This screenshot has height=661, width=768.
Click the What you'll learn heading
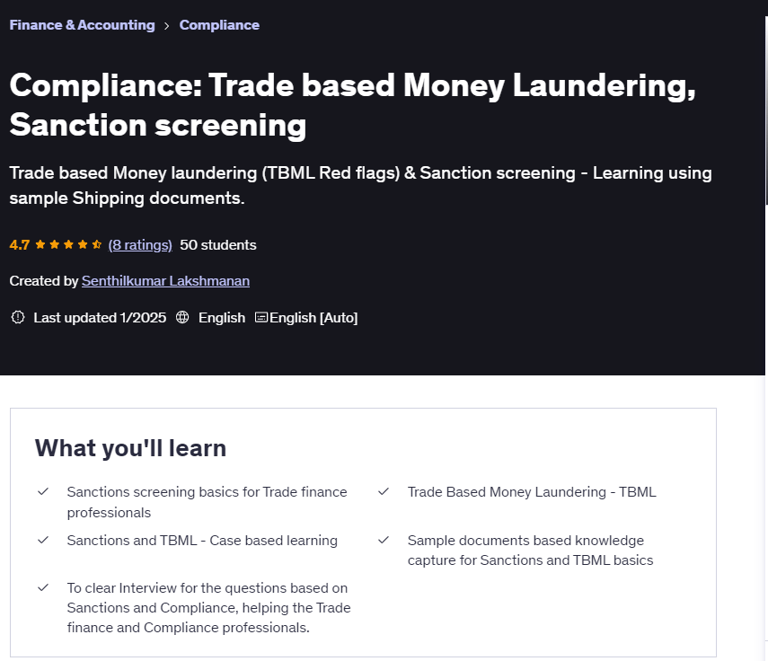[x=130, y=448]
